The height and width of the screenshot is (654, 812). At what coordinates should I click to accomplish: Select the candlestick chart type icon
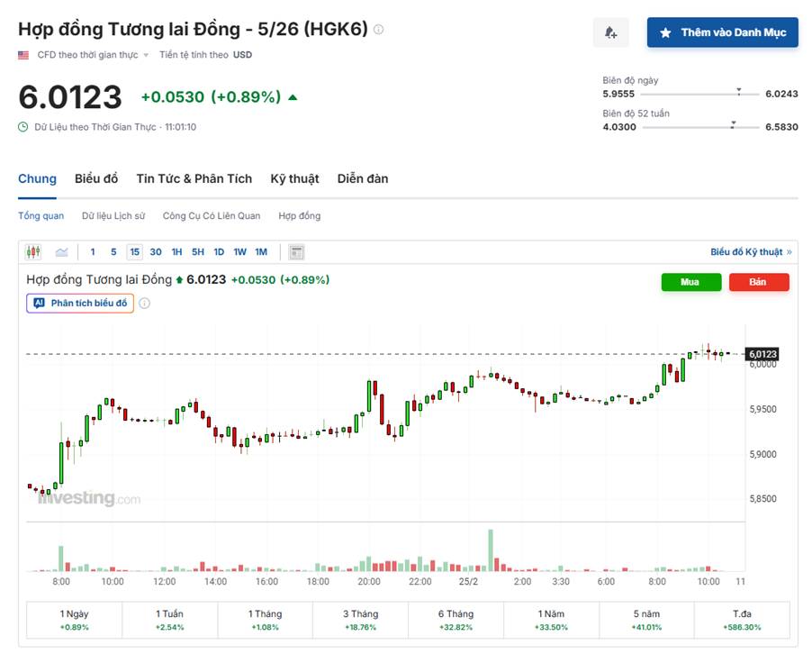34,251
